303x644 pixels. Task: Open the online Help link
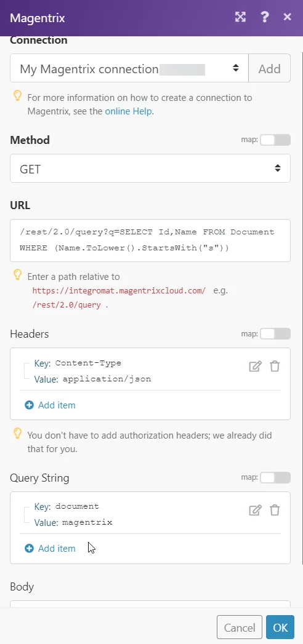tap(129, 111)
